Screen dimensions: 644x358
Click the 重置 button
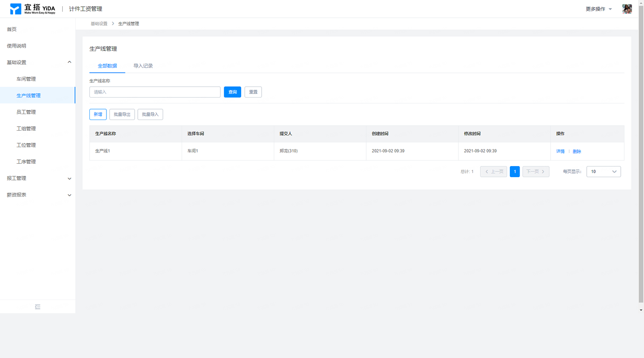(253, 92)
